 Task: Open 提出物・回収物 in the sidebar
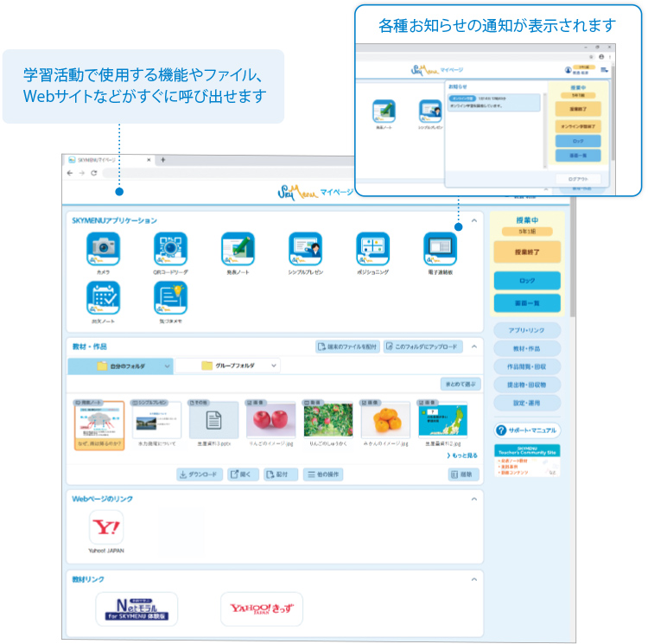pyautogui.click(x=527, y=385)
